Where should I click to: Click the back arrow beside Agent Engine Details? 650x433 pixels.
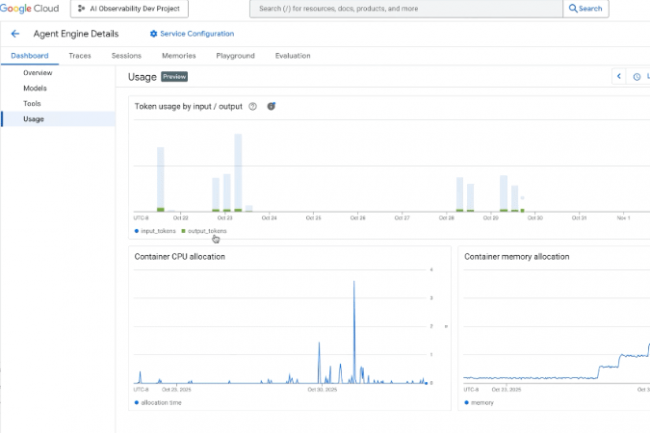[15, 34]
